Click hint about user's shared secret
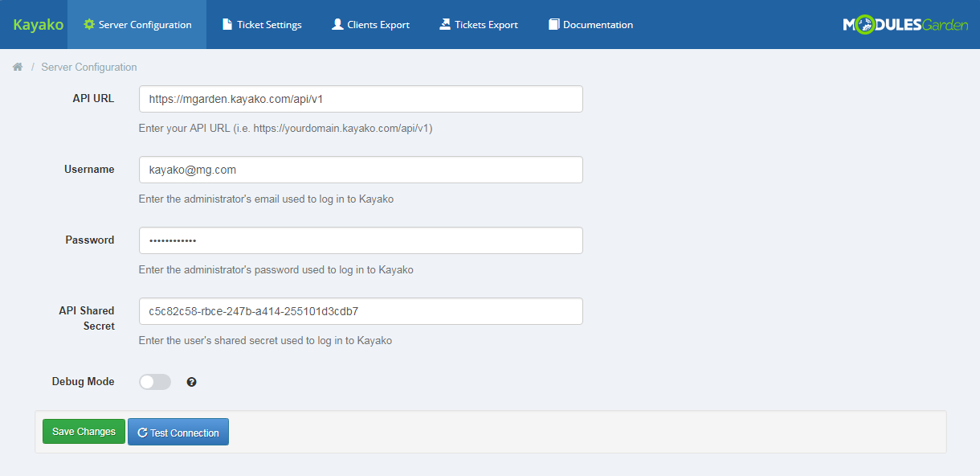Screen dimensions: 980x476 [265, 340]
